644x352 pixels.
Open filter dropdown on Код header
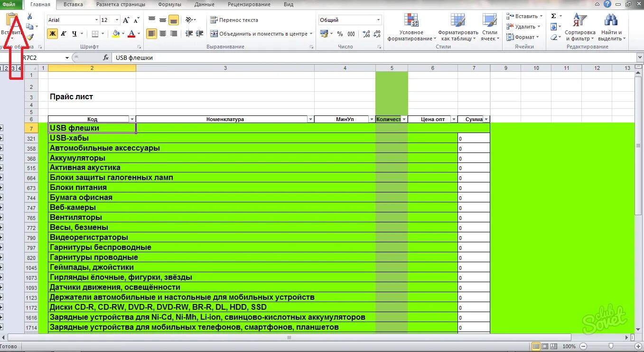tap(132, 119)
